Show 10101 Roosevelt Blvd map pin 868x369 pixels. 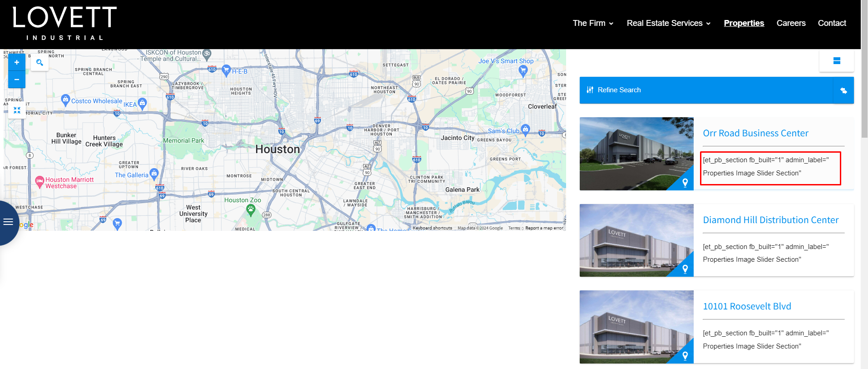[x=685, y=355]
